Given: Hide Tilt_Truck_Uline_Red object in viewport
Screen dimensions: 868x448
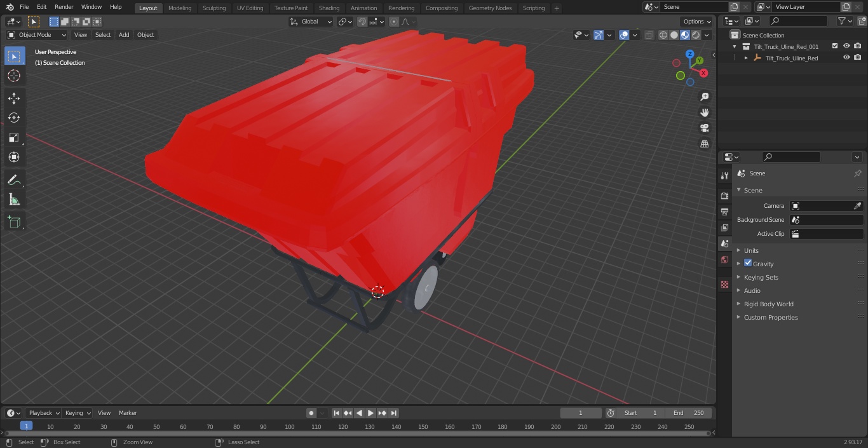Looking at the screenshot, I should (846, 58).
